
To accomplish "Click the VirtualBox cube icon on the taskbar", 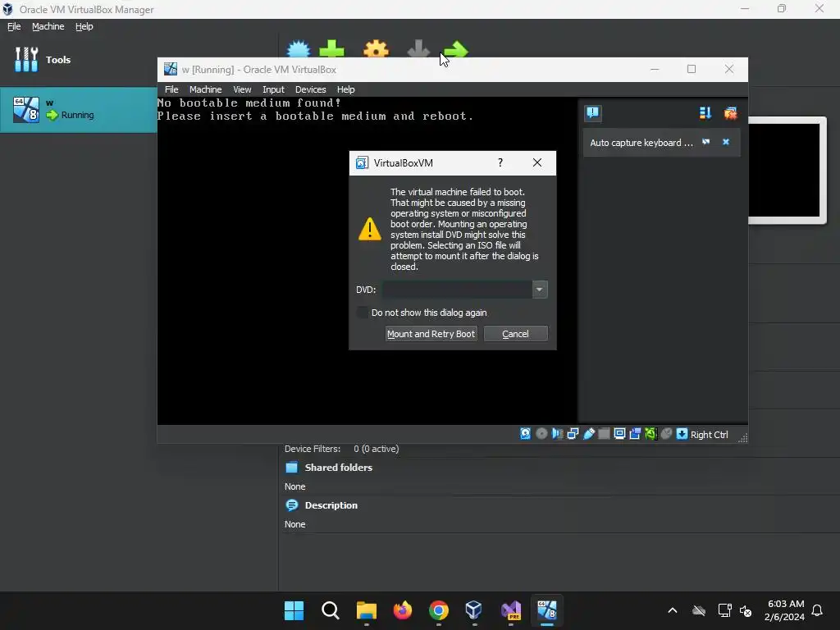I will click(474, 610).
